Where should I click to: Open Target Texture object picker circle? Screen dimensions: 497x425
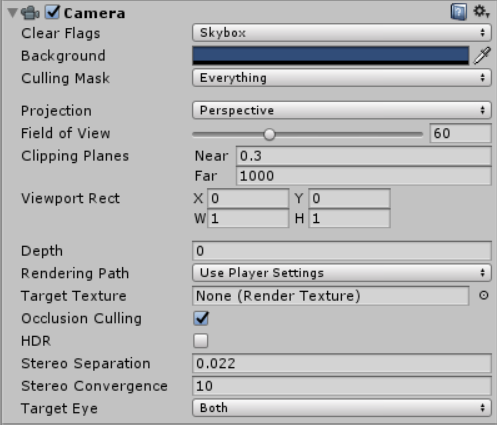point(484,295)
